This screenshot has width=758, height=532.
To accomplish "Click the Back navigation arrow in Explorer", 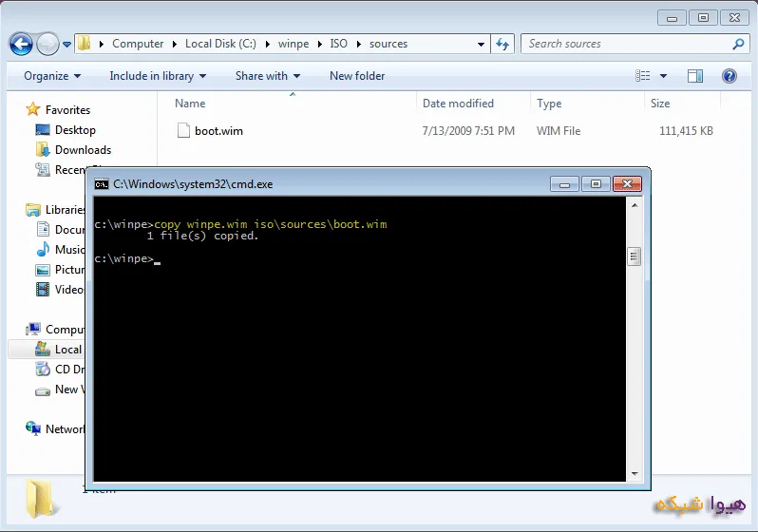I will [21, 45].
